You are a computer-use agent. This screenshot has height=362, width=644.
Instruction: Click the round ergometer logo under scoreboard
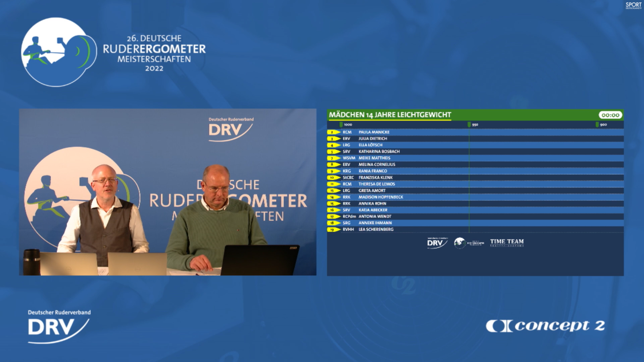pyautogui.click(x=460, y=243)
